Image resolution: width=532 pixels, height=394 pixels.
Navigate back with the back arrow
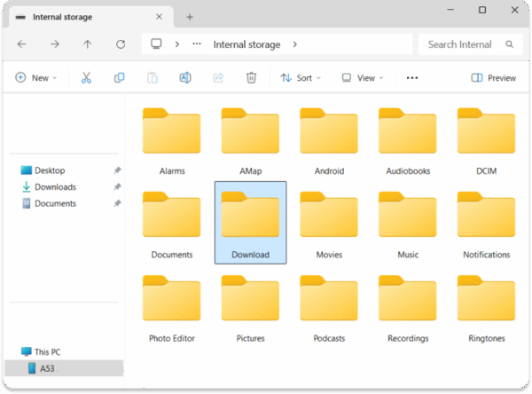coord(21,44)
